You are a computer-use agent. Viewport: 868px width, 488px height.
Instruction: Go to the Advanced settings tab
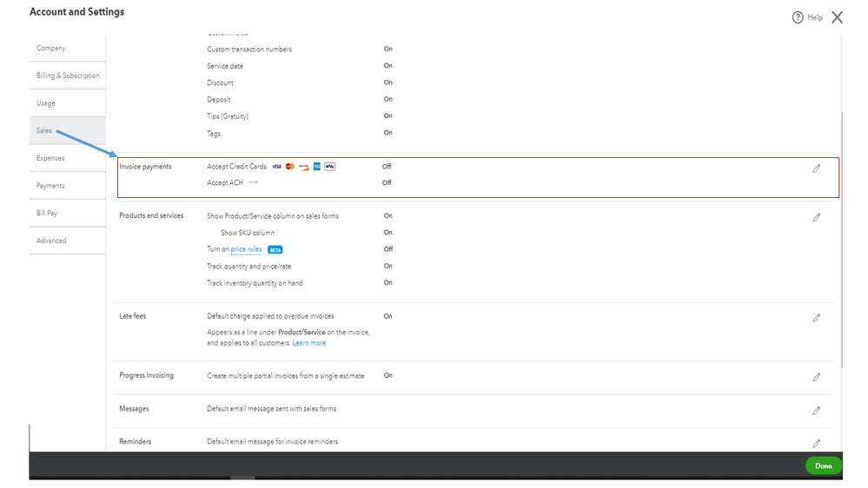pos(51,241)
